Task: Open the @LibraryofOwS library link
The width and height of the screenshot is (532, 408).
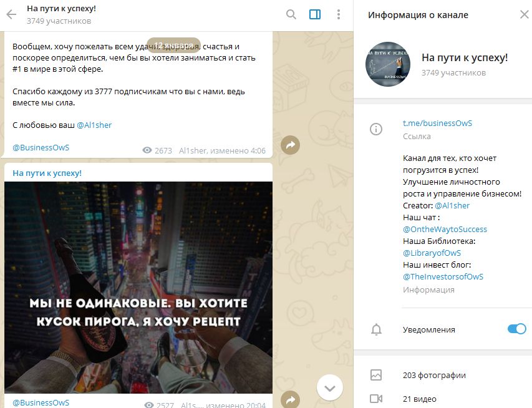Action: pyautogui.click(x=432, y=253)
